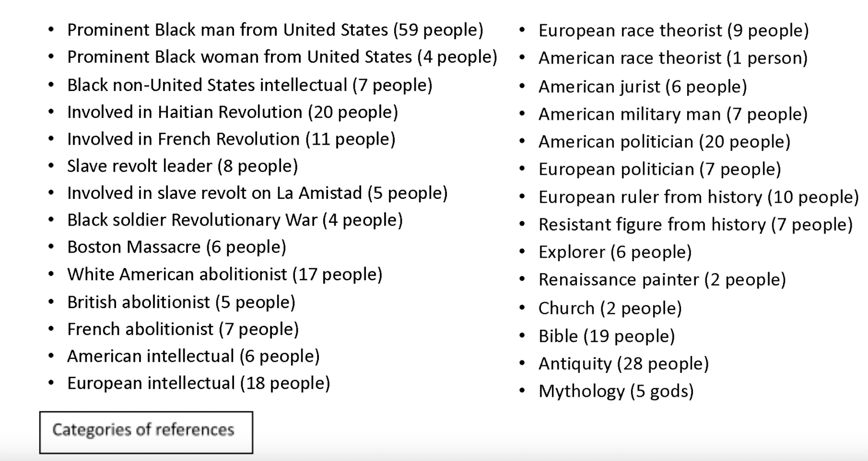Image resolution: width=868 pixels, height=461 pixels.
Task: Click "European intellectual (18 people)" entry
Action: (x=199, y=383)
